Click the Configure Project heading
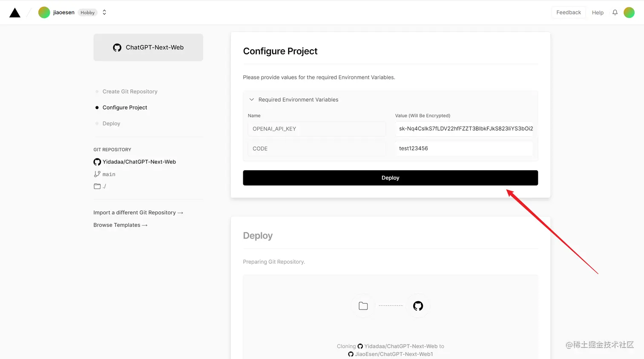The height and width of the screenshot is (359, 644). pyautogui.click(x=280, y=51)
